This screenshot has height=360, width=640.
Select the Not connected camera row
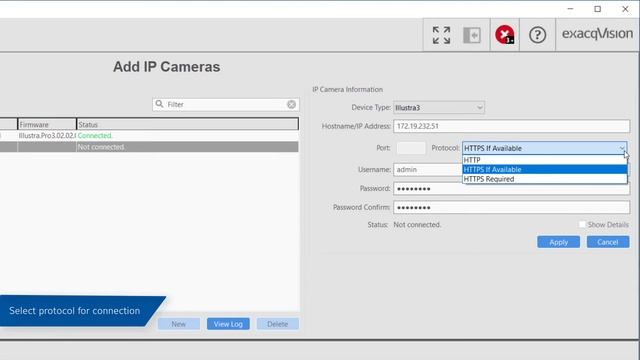149,147
